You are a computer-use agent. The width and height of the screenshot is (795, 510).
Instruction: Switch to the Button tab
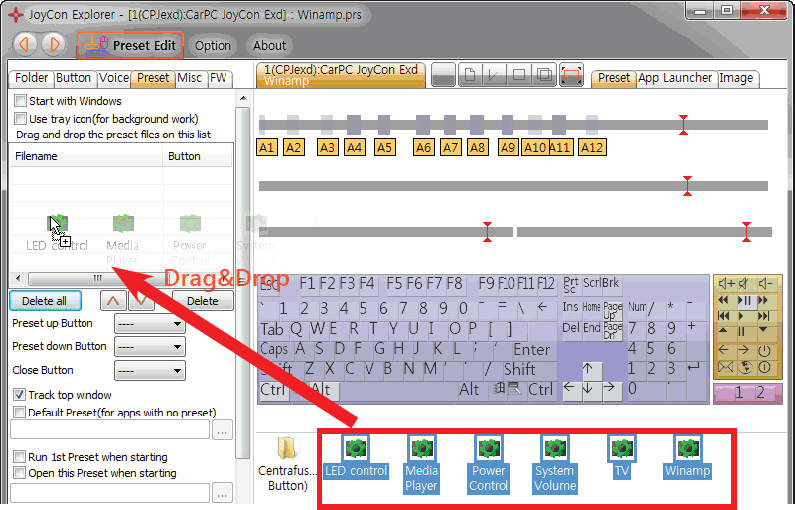[x=74, y=78]
